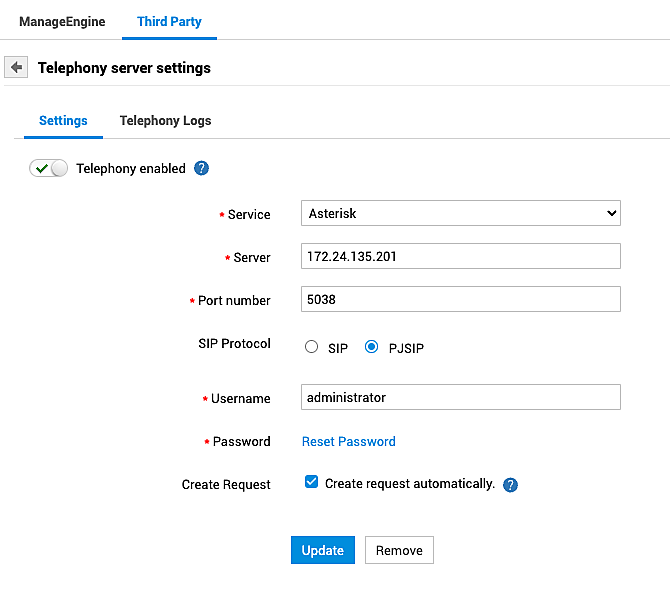The height and width of the screenshot is (605, 670).
Task: Click the Remove button
Action: click(399, 550)
